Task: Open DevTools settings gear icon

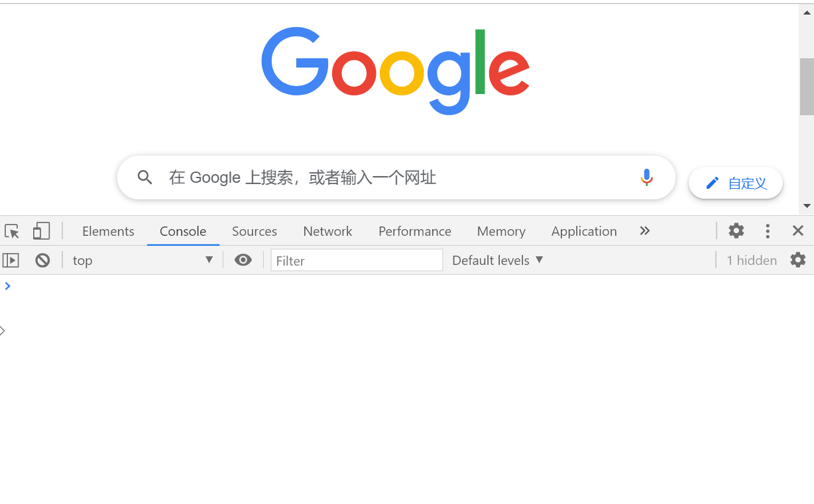Action: click(736, 230)
